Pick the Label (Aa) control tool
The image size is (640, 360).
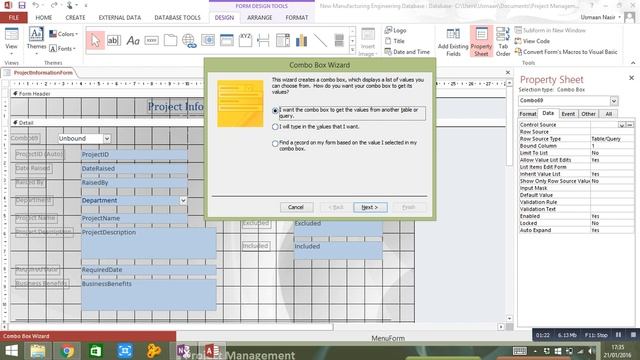[133, 40]
